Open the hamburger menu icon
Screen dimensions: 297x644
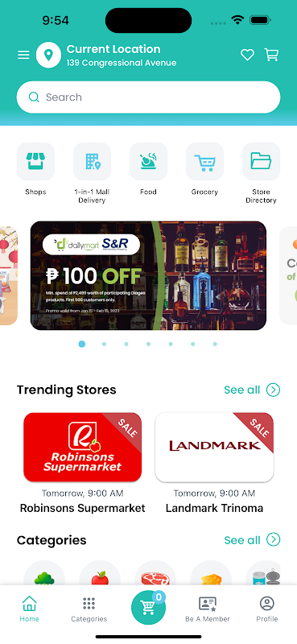[x=23, y=55]
